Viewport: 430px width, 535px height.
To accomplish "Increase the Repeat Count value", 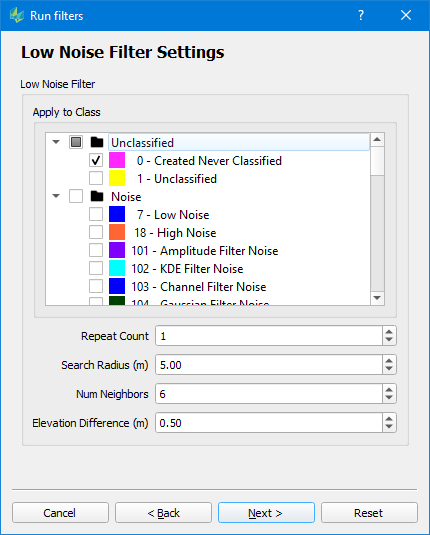I will [x=389, y=331].
